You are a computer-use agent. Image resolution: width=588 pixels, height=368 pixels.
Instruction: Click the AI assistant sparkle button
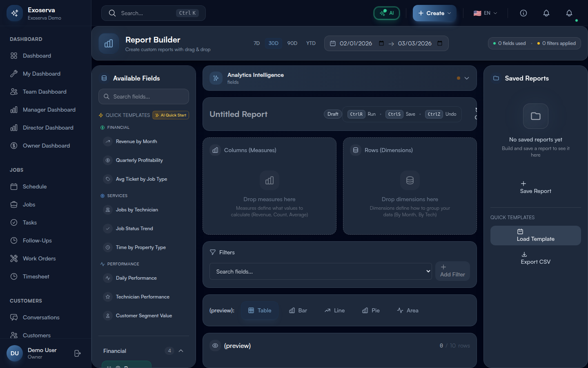click(387, 13)
